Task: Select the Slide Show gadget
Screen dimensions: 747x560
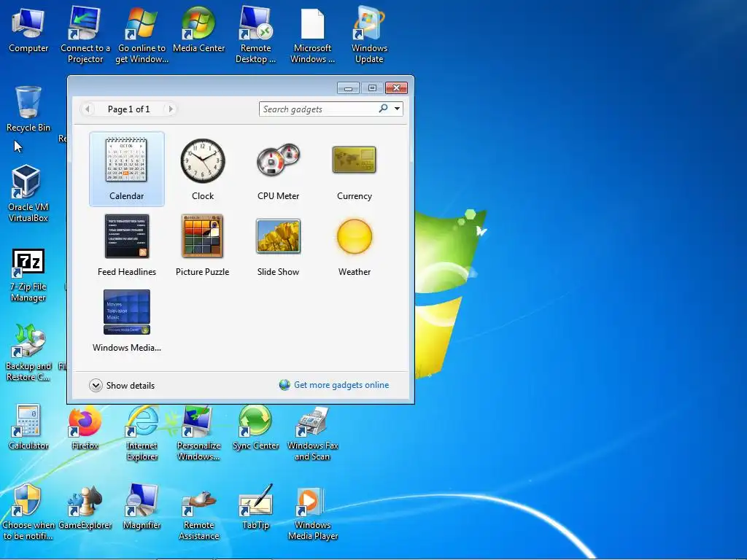Action: [x=278, y=245]
